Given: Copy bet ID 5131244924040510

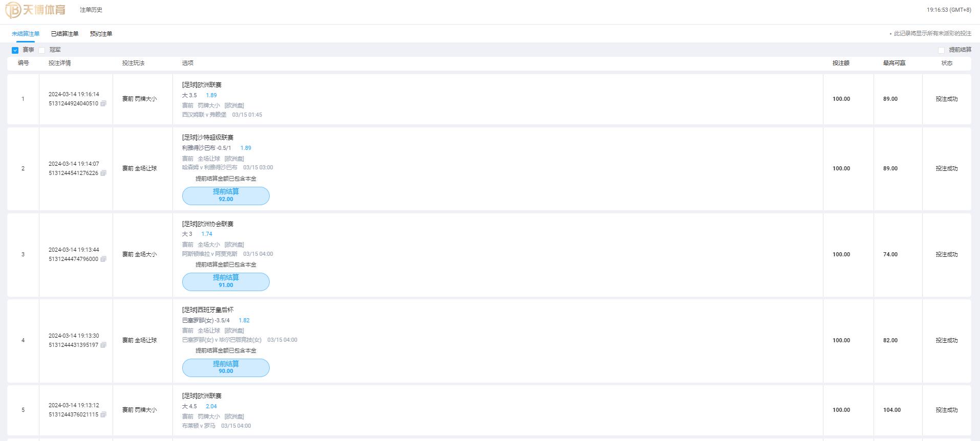Looking at the screenshot, I should 103,103.
